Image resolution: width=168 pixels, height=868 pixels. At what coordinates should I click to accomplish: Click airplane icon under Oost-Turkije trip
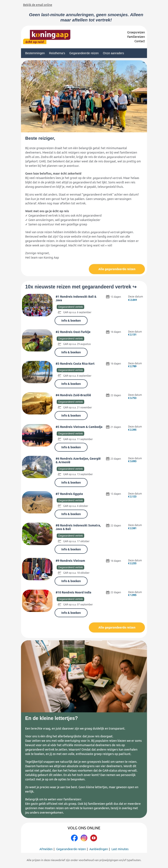pyautogui.click(x=60, y=344)
